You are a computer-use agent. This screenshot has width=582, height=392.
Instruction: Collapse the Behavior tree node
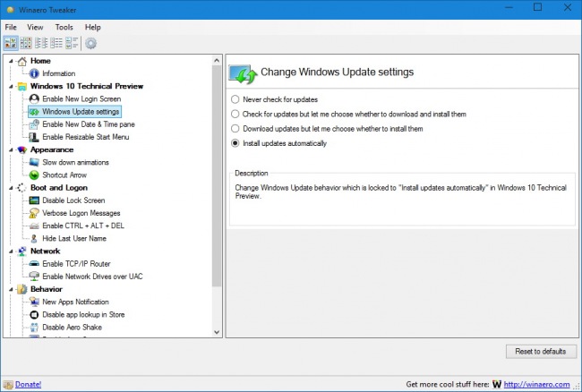tap(11, 289)
